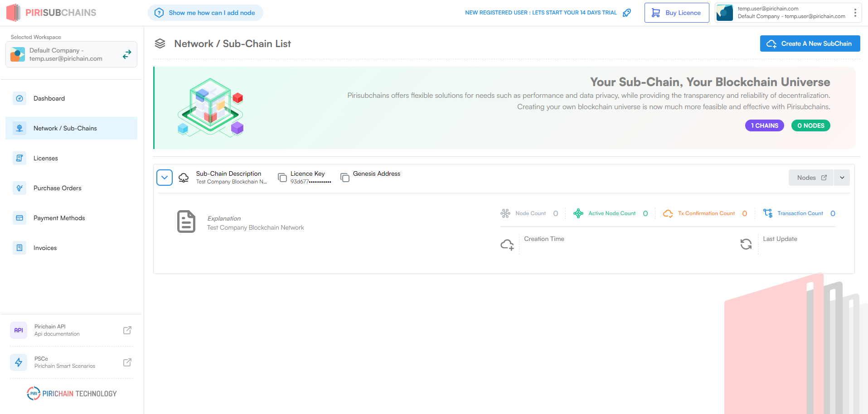This screenshot has width=868, height=414.
Task: Open Nodes via its external-link icon
Action: (x=824, y=177)
